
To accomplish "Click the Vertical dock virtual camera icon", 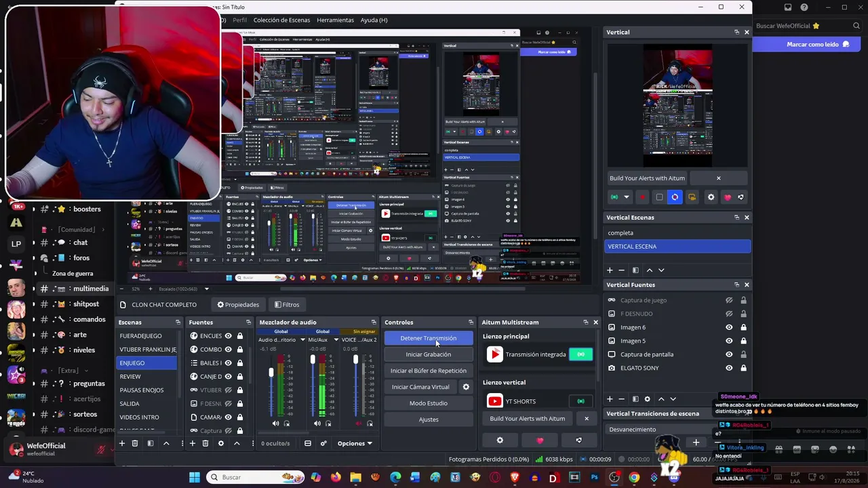I will coord(692,197).
